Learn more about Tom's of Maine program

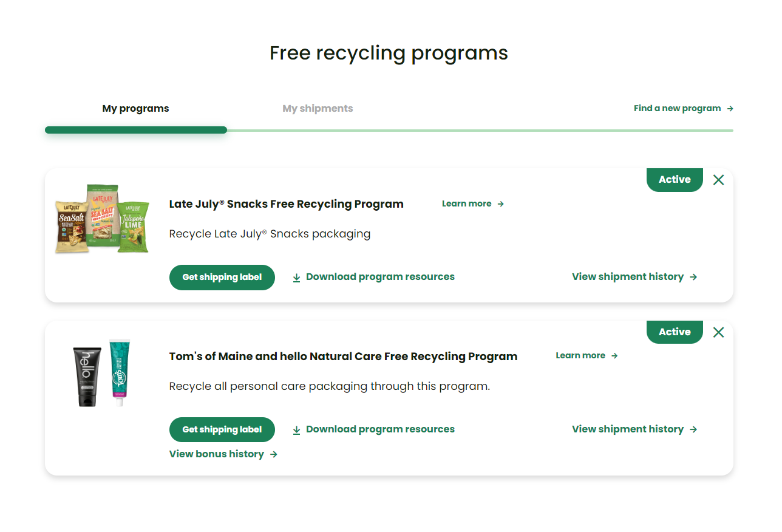(x=586, y=355)
